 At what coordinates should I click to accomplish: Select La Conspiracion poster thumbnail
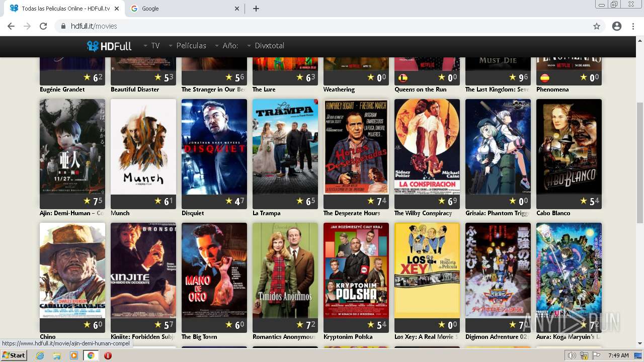tap(427, 147)
